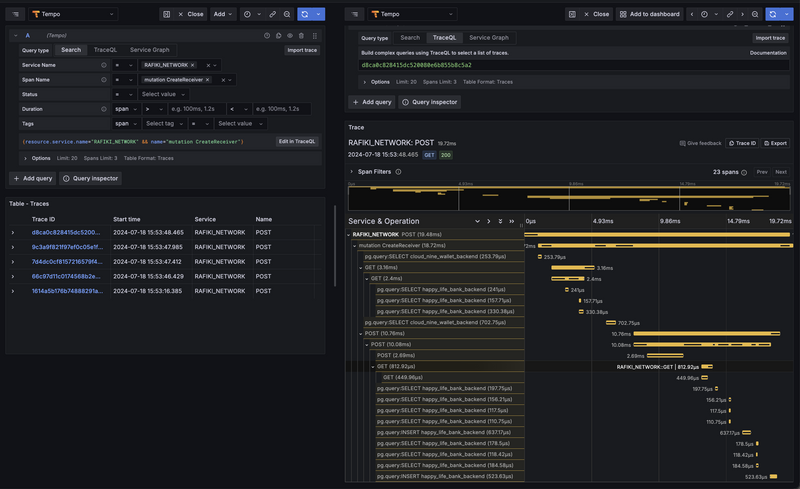
Task: Remove RAFIKI_NETWORK tag from Service Name
Action: tap(192, 65)
